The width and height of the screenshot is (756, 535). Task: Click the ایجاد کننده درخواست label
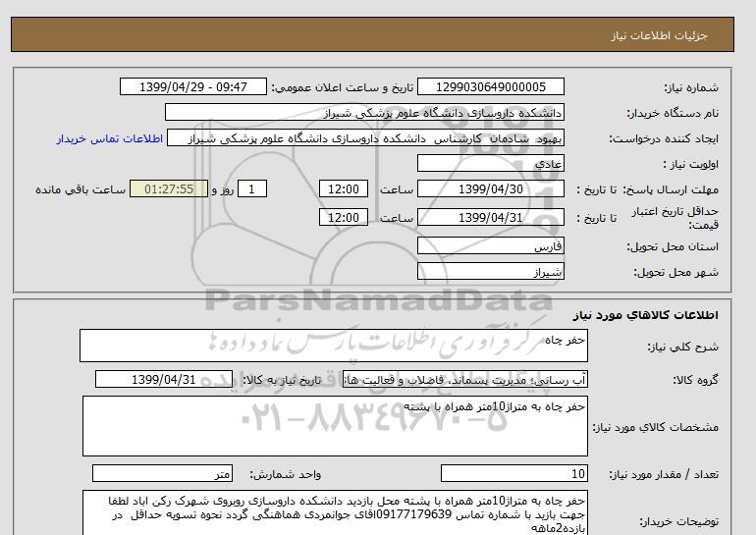[664, 139]
